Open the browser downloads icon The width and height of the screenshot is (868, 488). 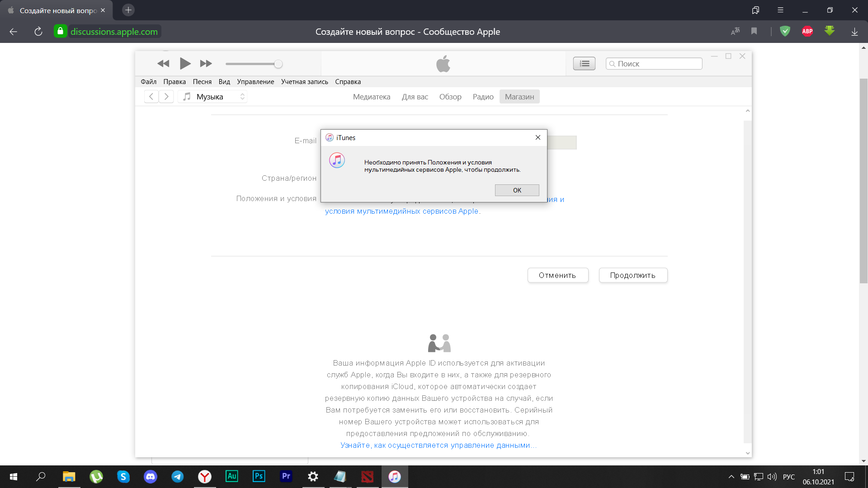[854, 32]
